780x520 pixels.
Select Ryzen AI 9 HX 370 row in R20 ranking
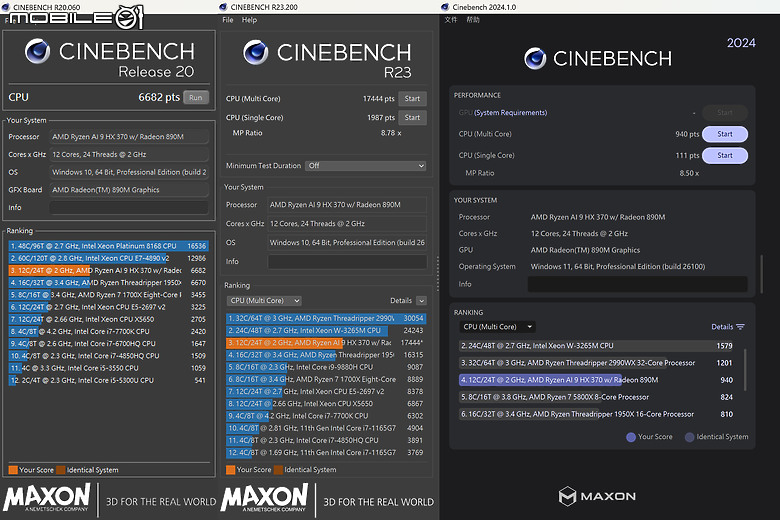[x=108, y=270]
